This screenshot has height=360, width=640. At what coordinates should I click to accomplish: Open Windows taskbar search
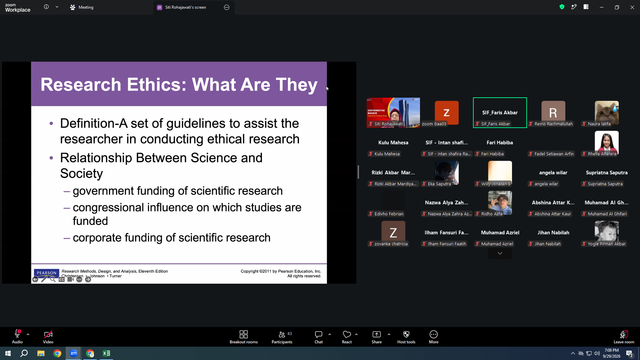[x=24, y=353]
